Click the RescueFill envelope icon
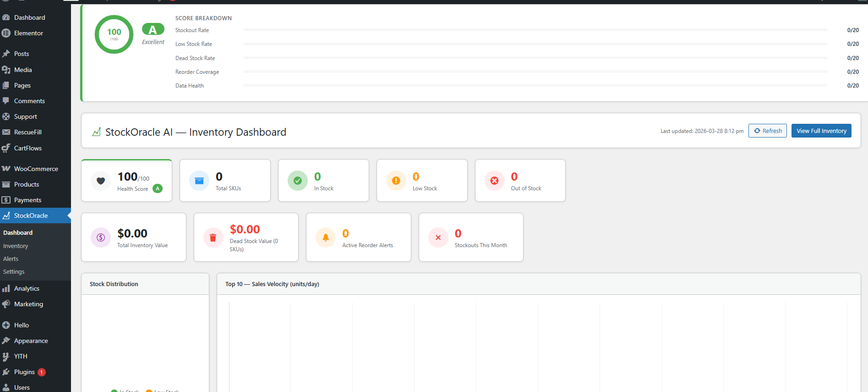Viewport: 868px width, 392px height. [6, 132]
